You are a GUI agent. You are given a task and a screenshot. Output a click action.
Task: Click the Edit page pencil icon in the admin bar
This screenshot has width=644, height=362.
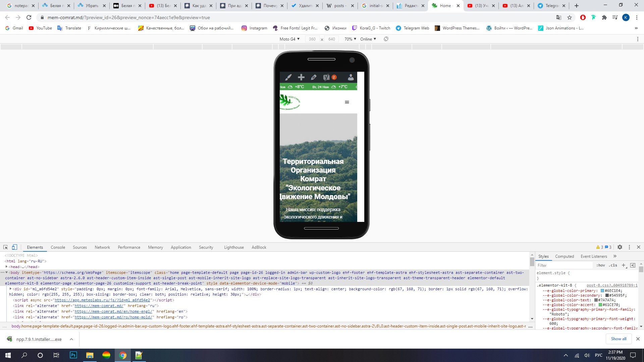314,77
